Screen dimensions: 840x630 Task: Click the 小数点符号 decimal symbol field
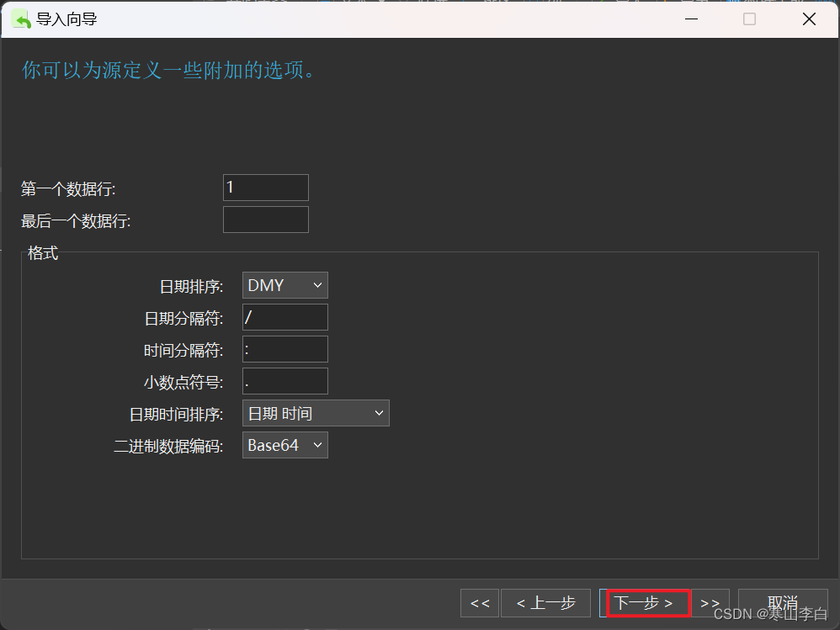tap(284, 380)
